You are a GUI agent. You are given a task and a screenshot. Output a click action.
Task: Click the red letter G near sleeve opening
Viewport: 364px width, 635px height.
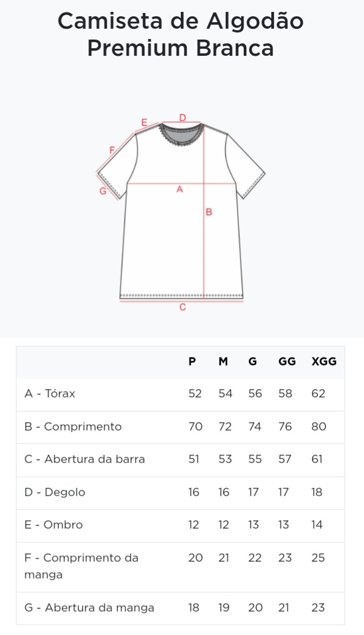pyautogui.click(x=103, y=191)
